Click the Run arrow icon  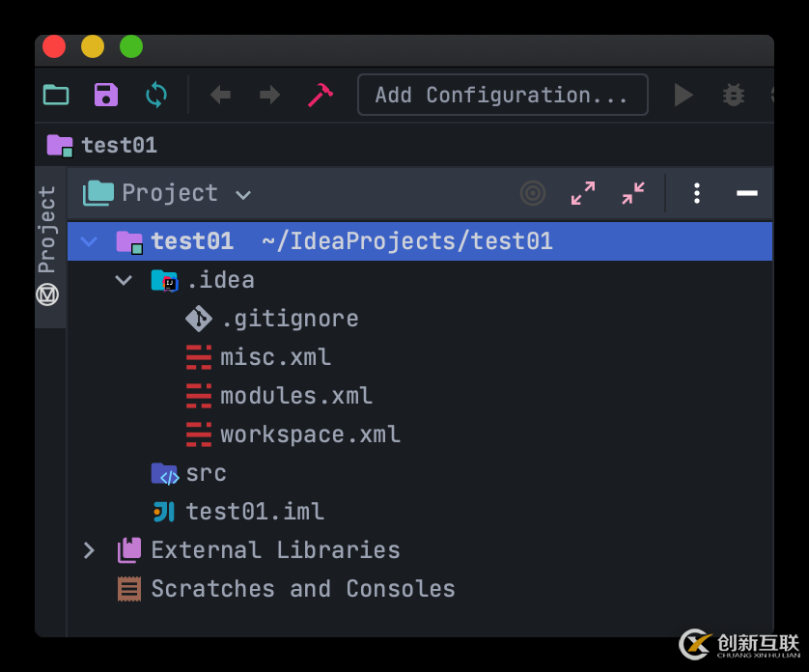683,95
